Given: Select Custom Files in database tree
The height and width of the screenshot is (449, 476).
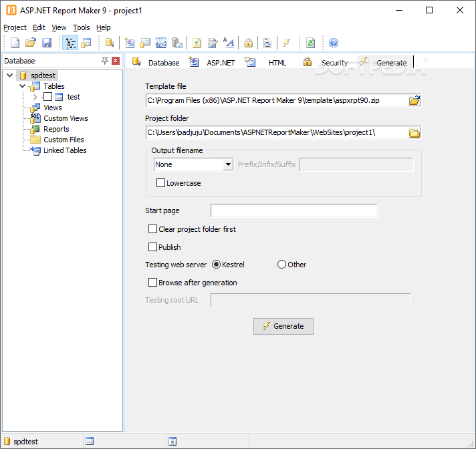Looking at the screenshot, I should pyautogui.click(x=64, y=140).
